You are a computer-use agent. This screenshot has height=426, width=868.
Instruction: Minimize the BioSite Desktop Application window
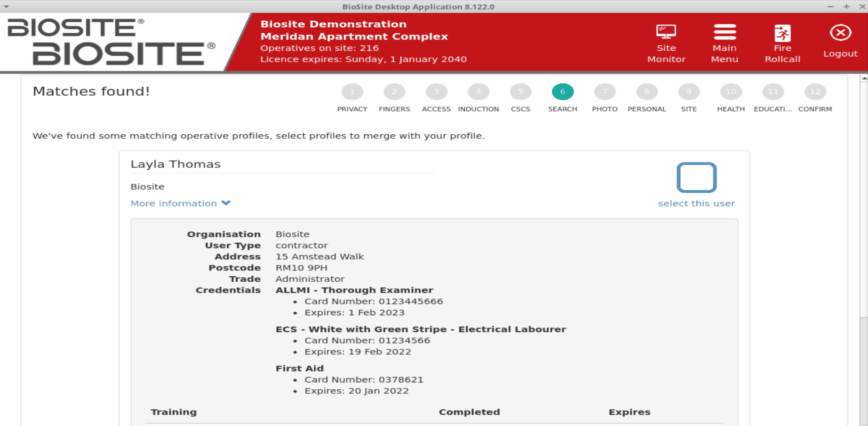click(830, 6)
